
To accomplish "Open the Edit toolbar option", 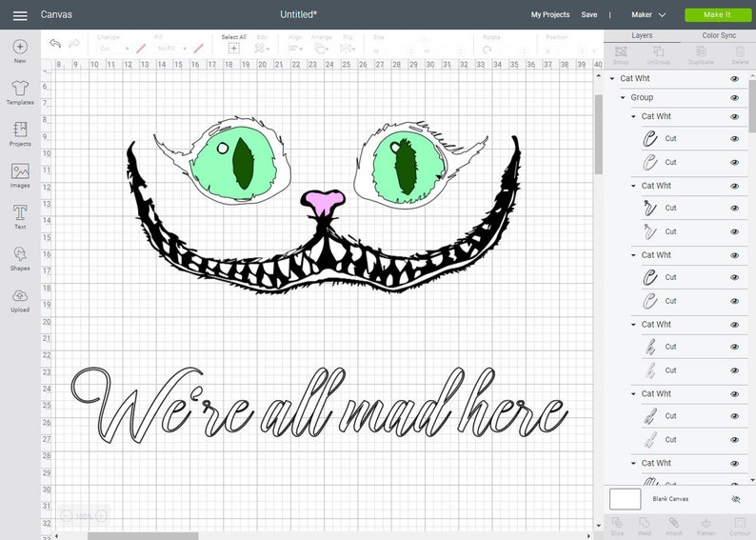I will tap(262, 44).
